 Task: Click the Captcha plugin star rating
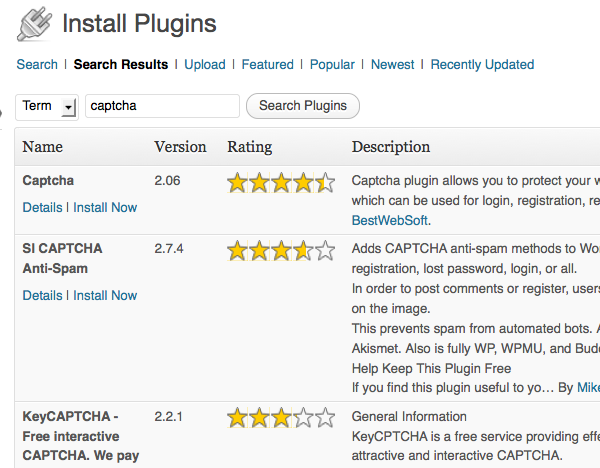[x=281, y=183]
